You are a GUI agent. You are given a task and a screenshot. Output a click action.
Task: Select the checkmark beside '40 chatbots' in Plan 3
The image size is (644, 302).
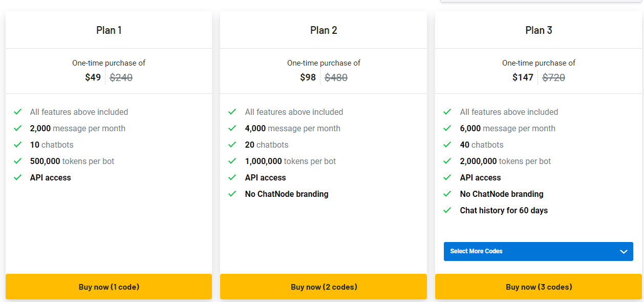(x=447, y=145)
